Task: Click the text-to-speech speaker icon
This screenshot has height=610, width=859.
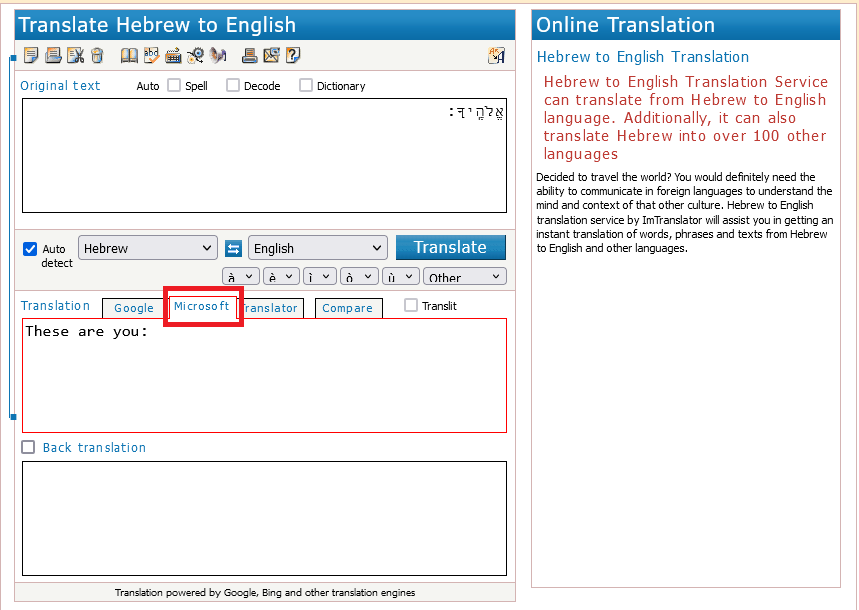Action: (217, 56)
